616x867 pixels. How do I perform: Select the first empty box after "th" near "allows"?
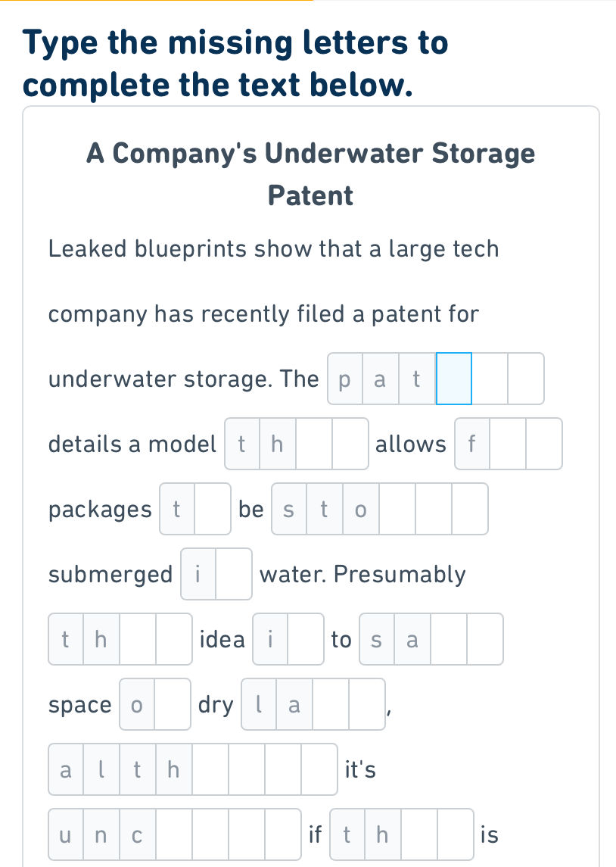313,444
